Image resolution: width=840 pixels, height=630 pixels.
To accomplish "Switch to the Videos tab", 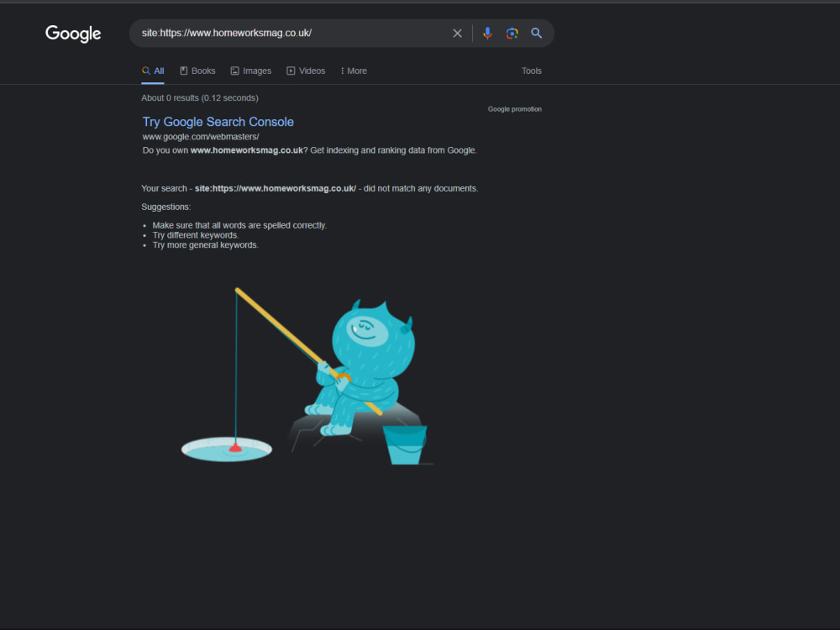I will 306,71.
